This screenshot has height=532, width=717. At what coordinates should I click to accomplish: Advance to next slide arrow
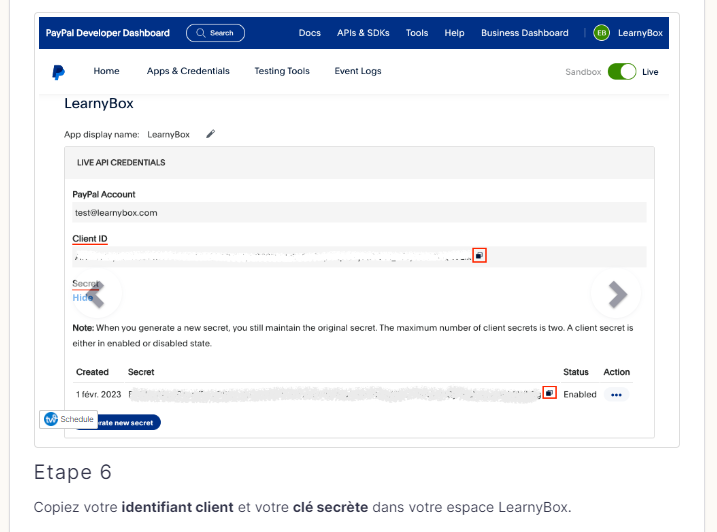pyautogui.click(x=616, y=293)
